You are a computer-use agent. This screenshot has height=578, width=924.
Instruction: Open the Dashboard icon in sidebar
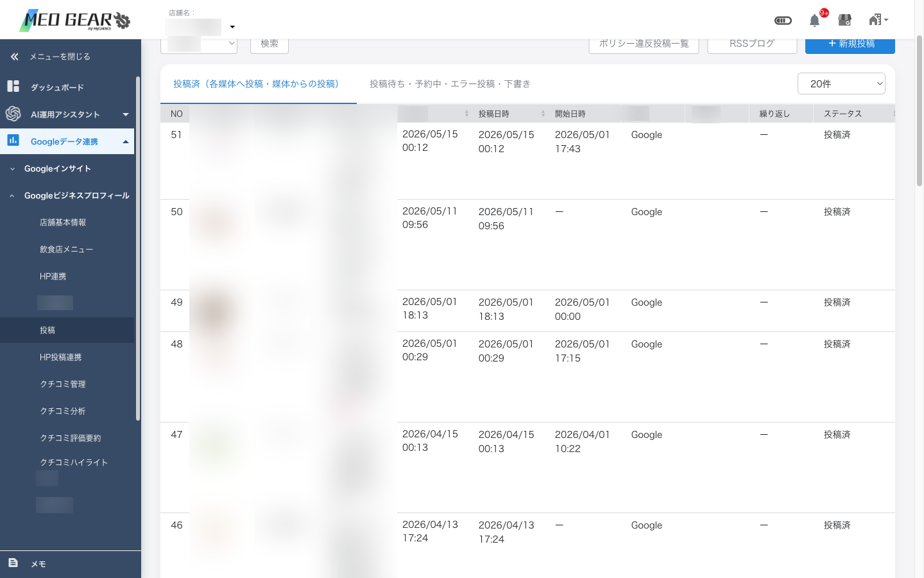pos(13,86)
